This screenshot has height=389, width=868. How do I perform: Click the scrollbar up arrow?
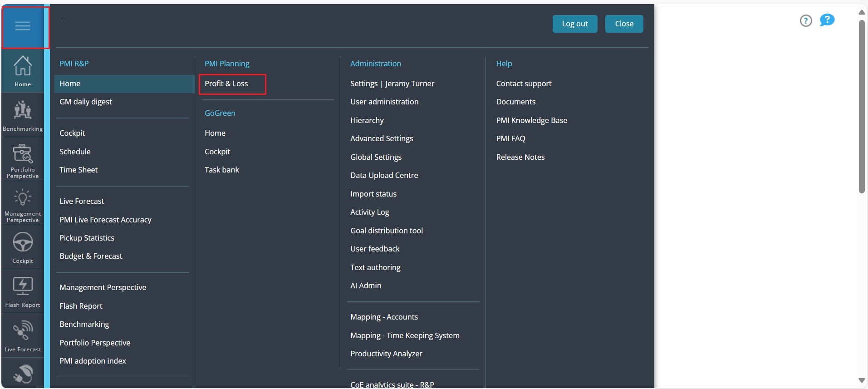coord(862,12)
